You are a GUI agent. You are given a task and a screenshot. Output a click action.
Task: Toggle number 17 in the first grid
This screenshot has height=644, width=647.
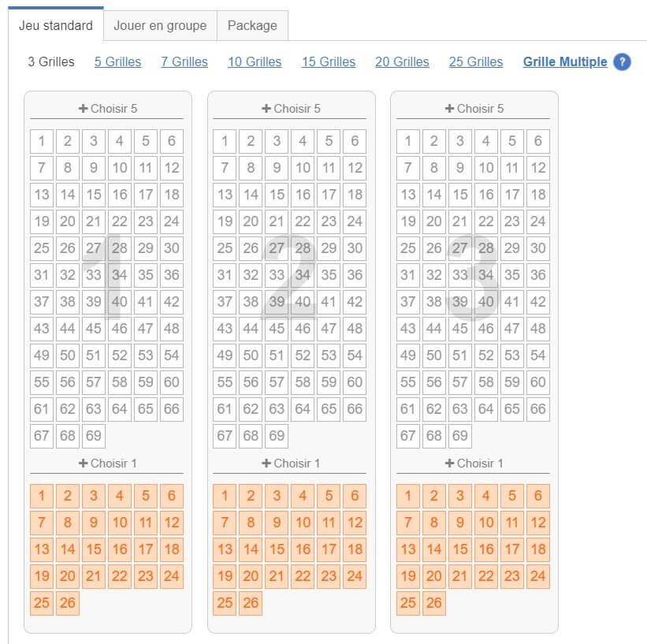pyautogui.click(x=146, y=195)
